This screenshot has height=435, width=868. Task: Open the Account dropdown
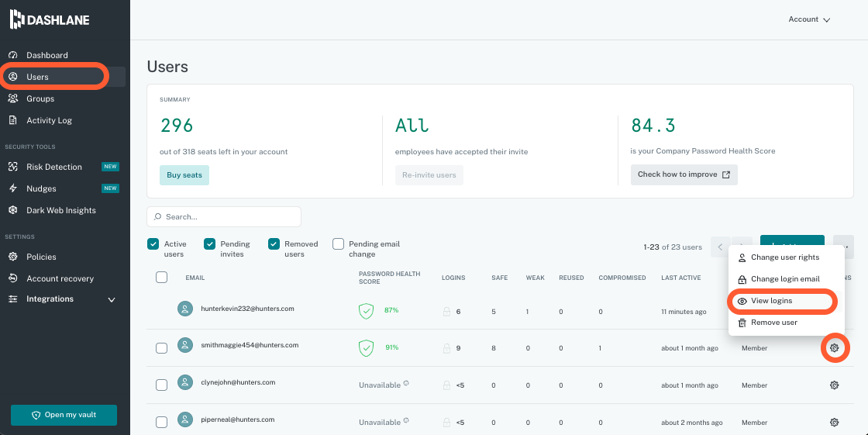(808, 19)
